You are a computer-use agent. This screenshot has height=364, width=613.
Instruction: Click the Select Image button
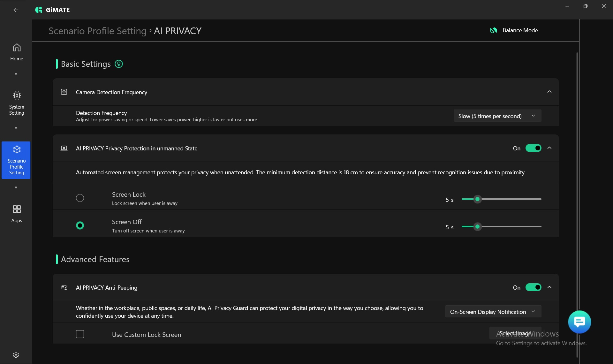pos(515,333)
